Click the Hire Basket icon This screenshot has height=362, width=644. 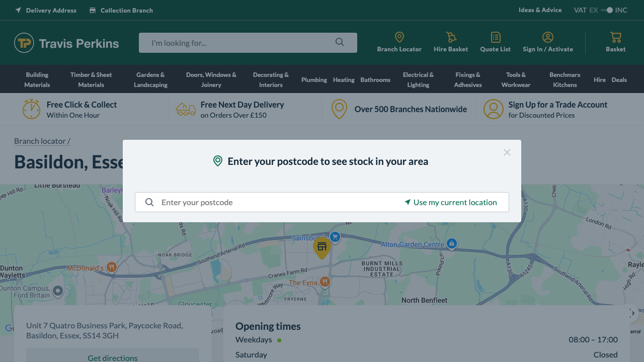(x=450, y=41)
